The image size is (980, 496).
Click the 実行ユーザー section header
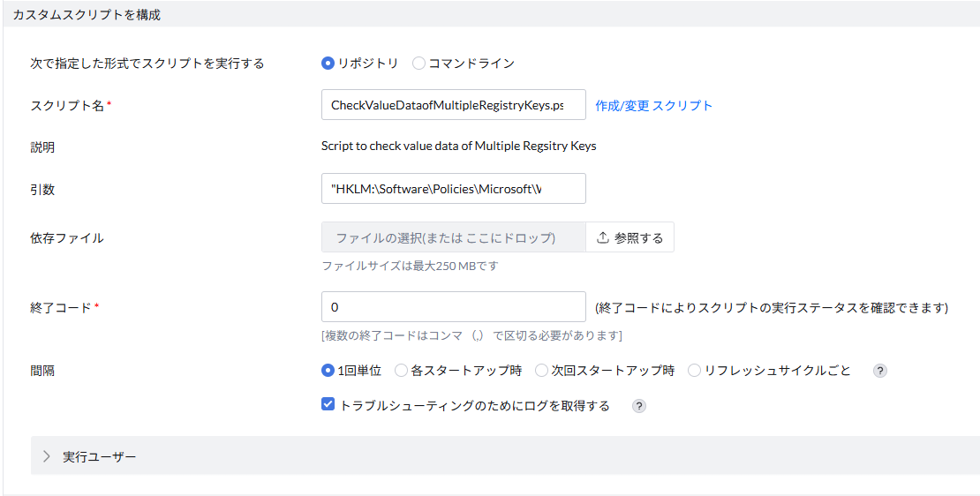point(100,456)
